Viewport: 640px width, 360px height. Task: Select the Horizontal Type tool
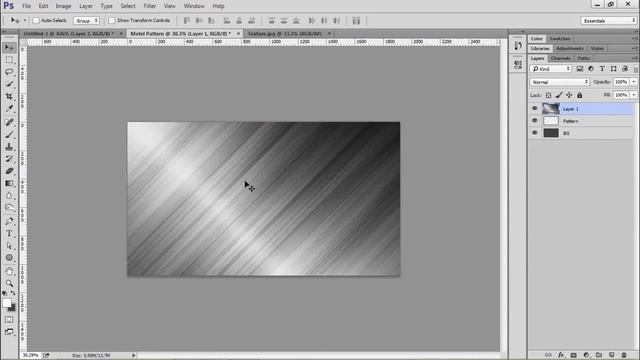pyautogui.click(x=9, y=233)
